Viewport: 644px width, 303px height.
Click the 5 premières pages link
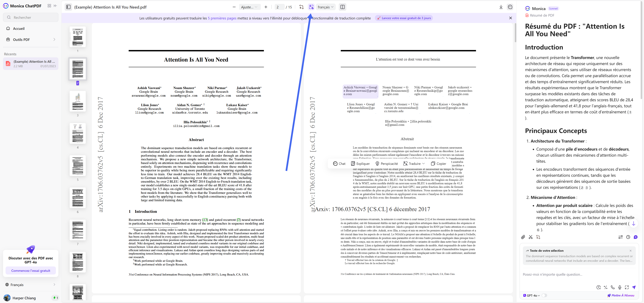[x=222, y=18]
